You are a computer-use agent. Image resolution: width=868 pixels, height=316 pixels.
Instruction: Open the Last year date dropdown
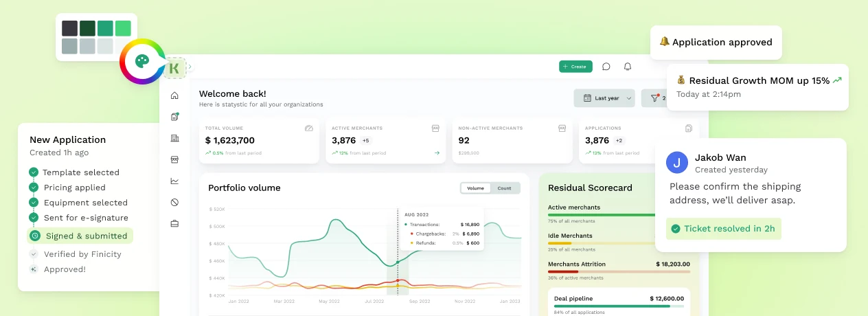tap(604, 98)
